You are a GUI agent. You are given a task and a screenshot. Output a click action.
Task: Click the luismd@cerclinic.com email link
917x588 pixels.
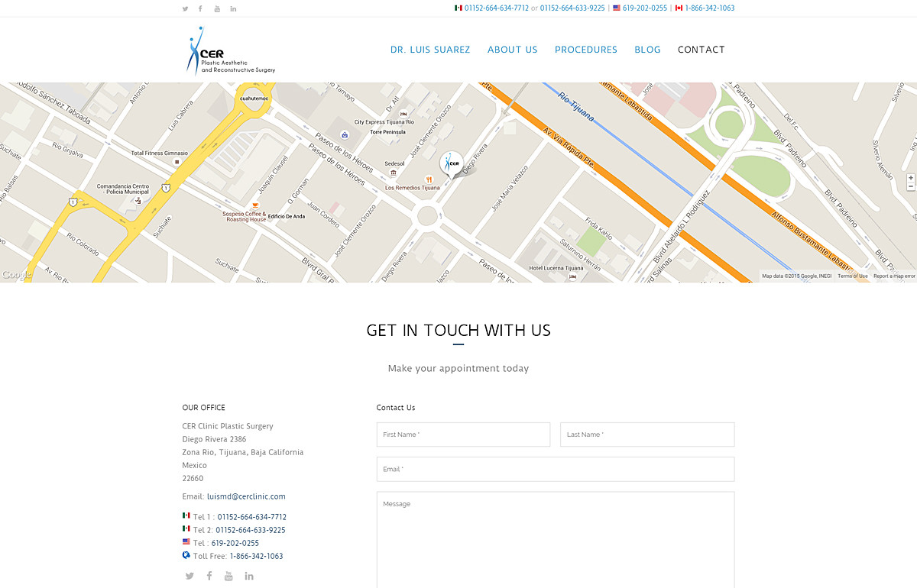pyautogui.click(x=246, y=496)
